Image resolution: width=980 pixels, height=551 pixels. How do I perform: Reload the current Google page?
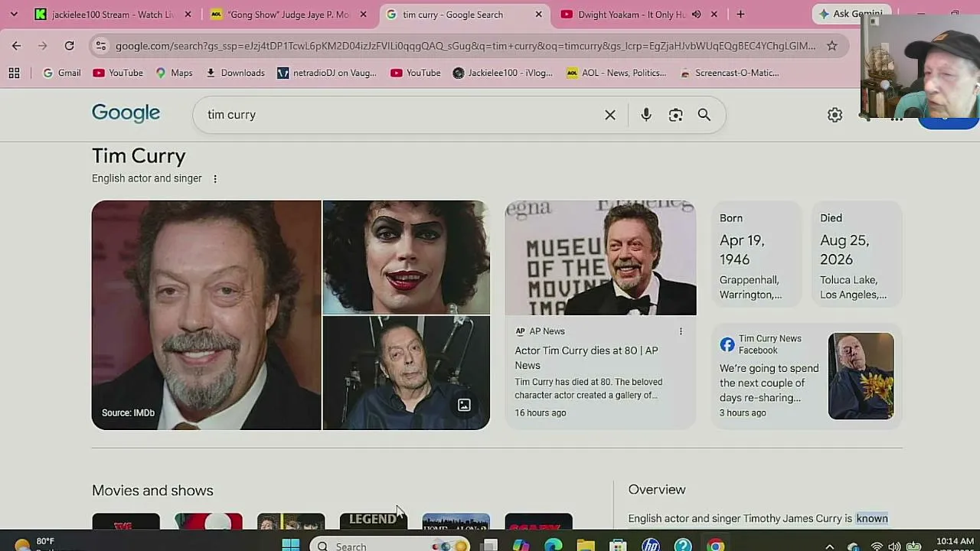pos(69,46)
